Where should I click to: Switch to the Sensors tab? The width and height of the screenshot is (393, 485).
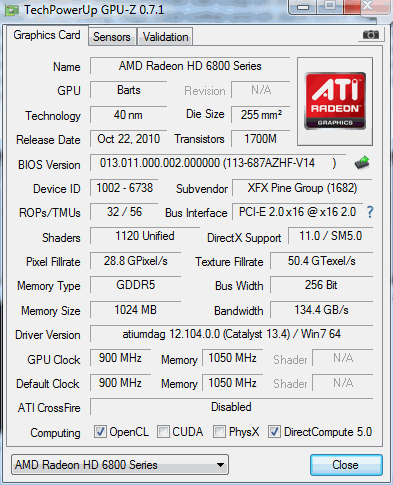pyautogui.click(x=112, y=37)
